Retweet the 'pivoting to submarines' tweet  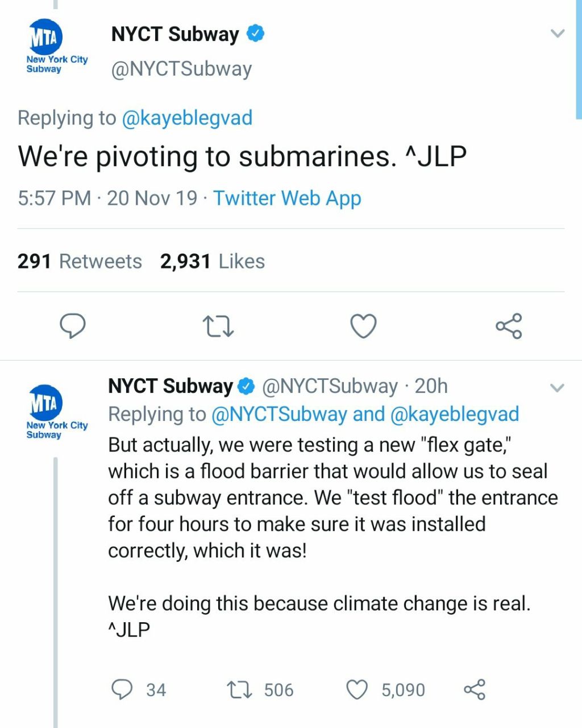pos(218,326)
